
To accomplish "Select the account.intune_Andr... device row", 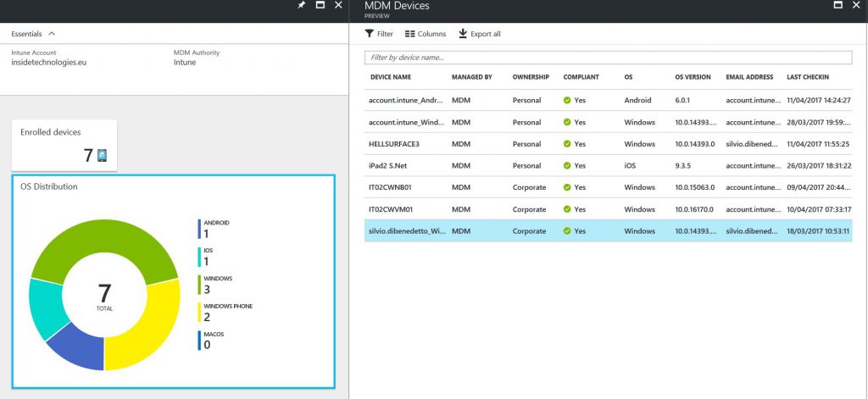I will [x=608, y=101].
